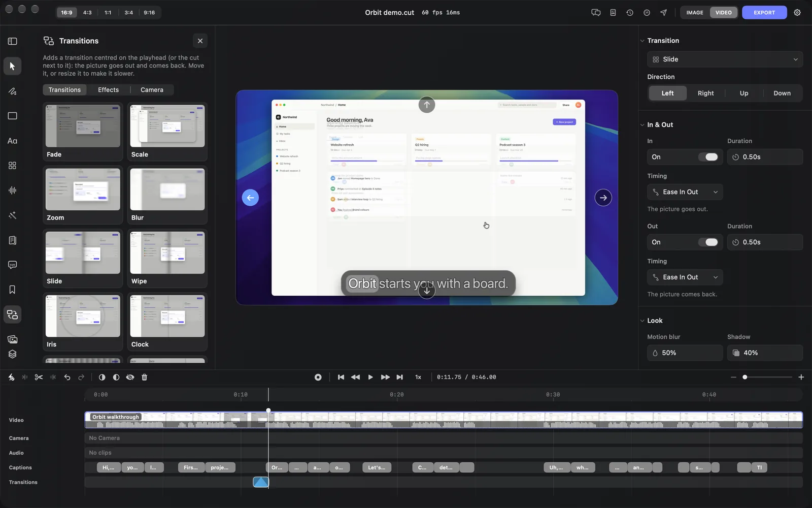The image size is (812, 508).
Task: Collapse the In & Out section
Action: pyautogui.click(x=642, y=125)
